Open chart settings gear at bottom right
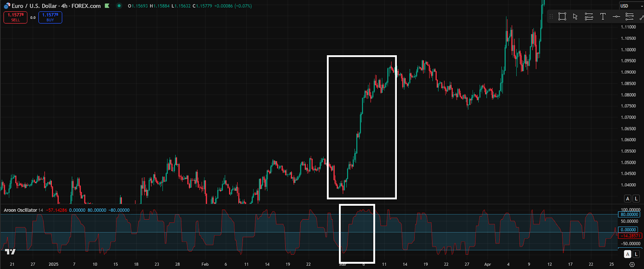Image resolution: width=644 pixels, height=269 pixels. coord(632,265)
